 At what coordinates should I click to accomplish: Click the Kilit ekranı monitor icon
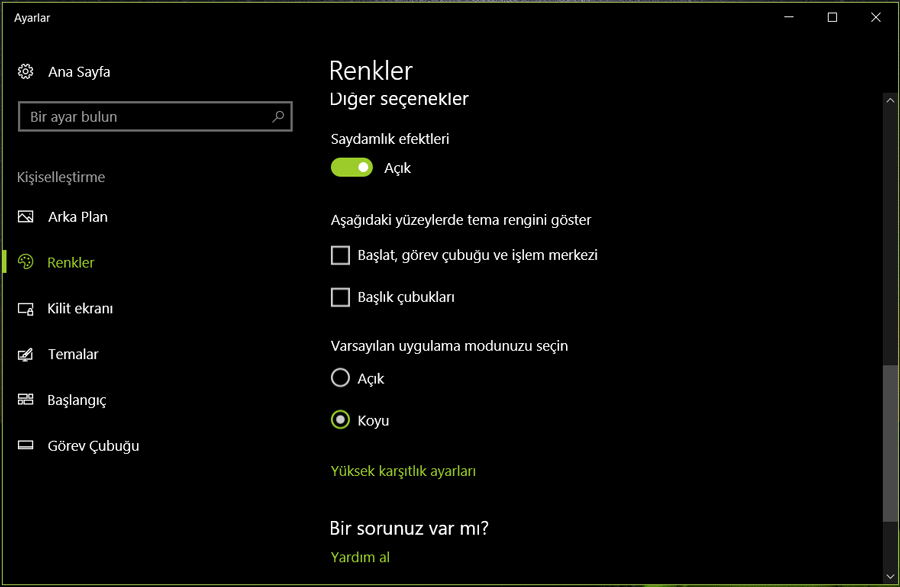25,309
